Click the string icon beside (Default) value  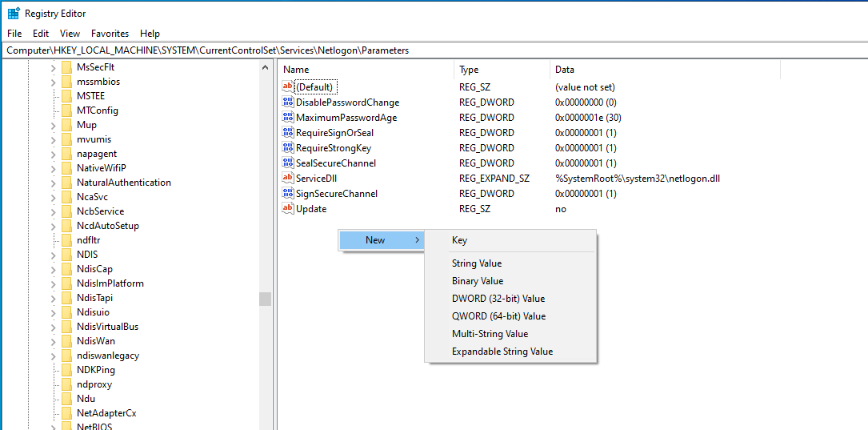pyautogui.click(x=288, y=87)
